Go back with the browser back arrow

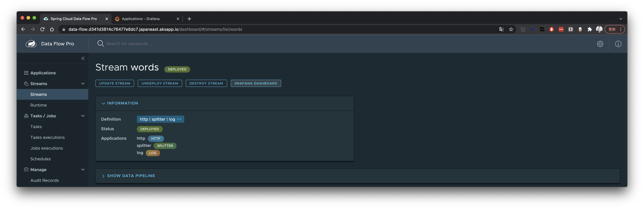23,29
